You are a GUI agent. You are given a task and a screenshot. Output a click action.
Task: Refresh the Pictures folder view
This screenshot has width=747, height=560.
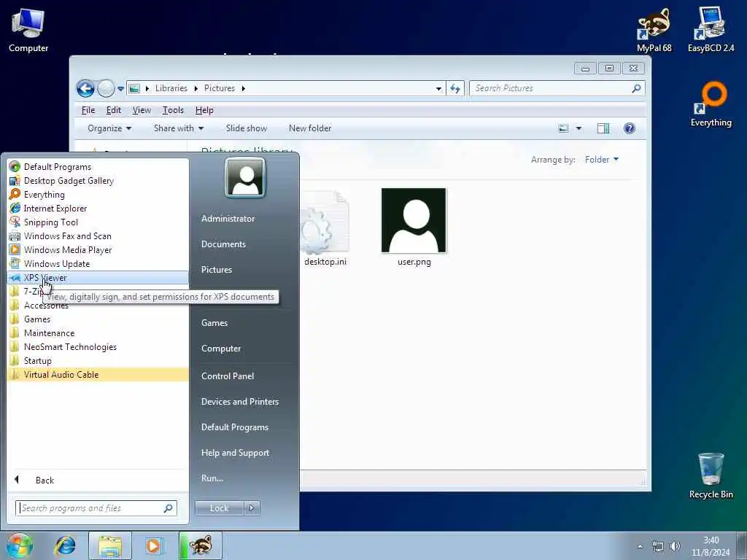pyautogui.click(x=455, y=88)
